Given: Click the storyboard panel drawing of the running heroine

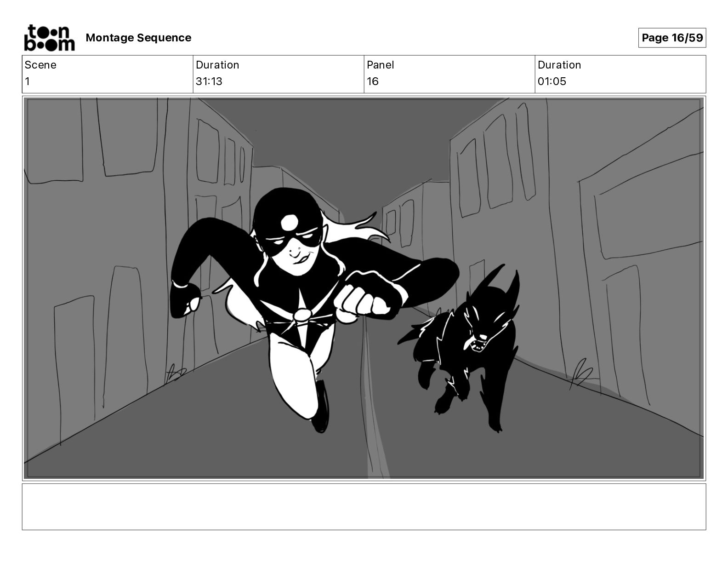Looking at the screenshot, I should 364,288.
